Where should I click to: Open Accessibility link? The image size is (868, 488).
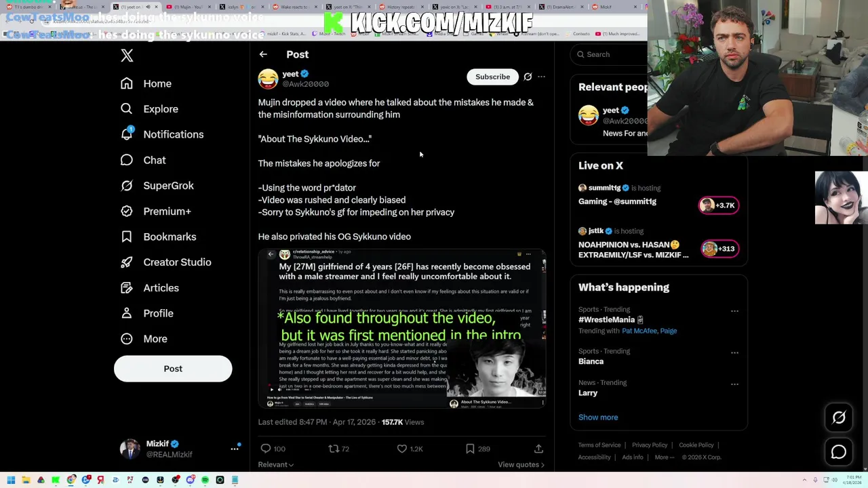pos(595,457)
